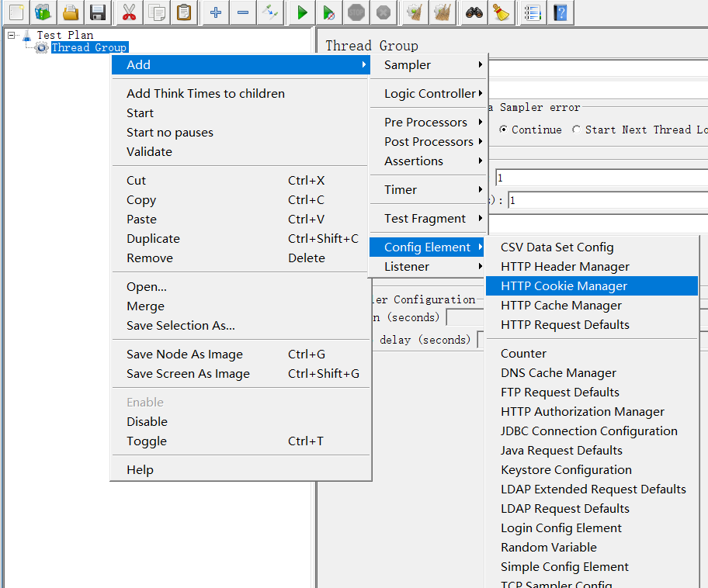Open the Add submenu entry
The width and height of the screenshot is (708, 588).
241,65
